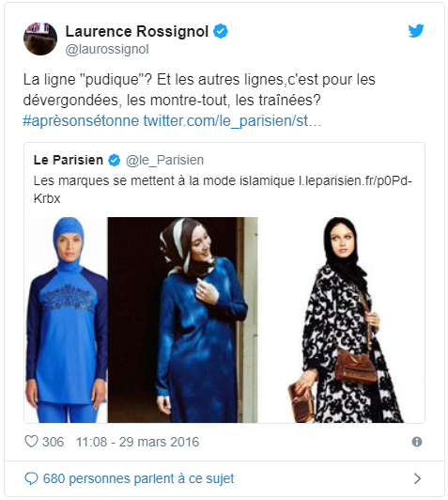The height and width of the screenshot is (500, 448).
Task: Click the @le_Parisien handle
Action: pyautogui.click(x=164, y=160)
